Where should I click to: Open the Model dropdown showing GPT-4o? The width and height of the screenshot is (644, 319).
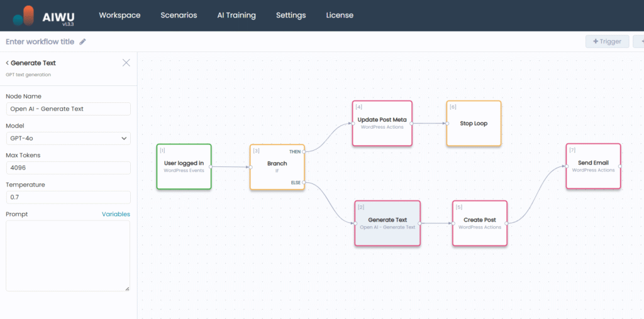point(68,138)
